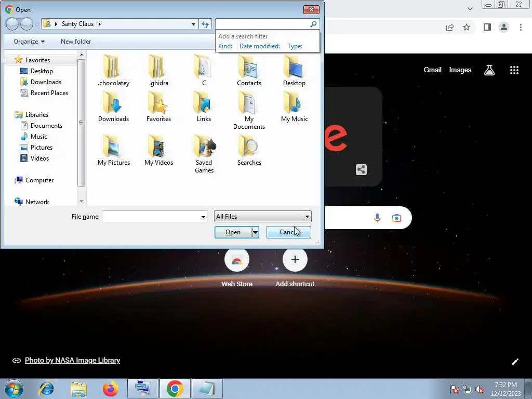The height and width of the screenshot is (399, 532).
Task: Select the Searches folder
Action: [249, 150]
